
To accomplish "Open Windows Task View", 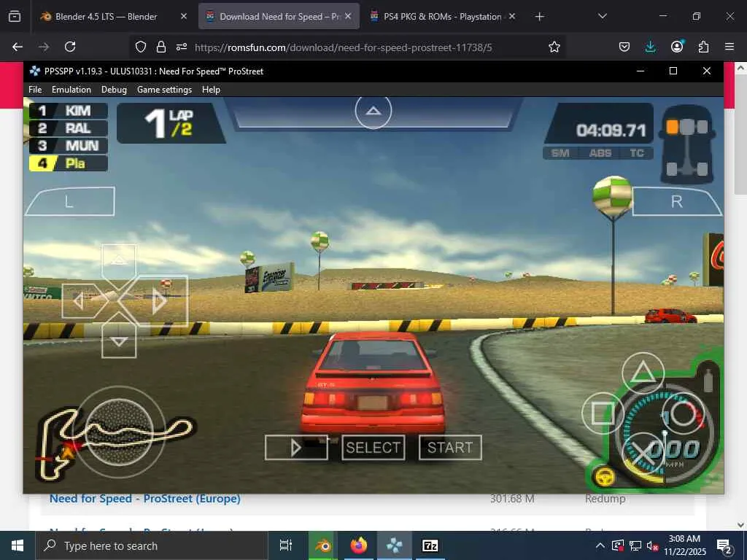I will (x=286, y=545).
